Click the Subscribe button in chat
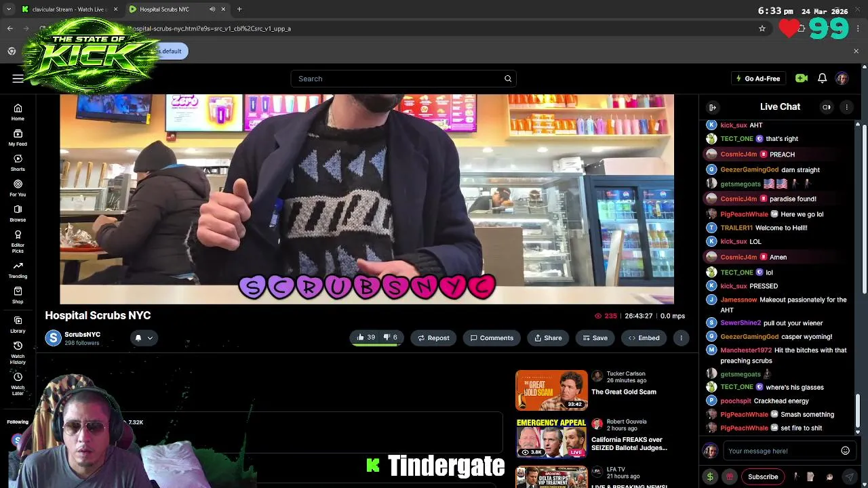 tap(763, 476)
